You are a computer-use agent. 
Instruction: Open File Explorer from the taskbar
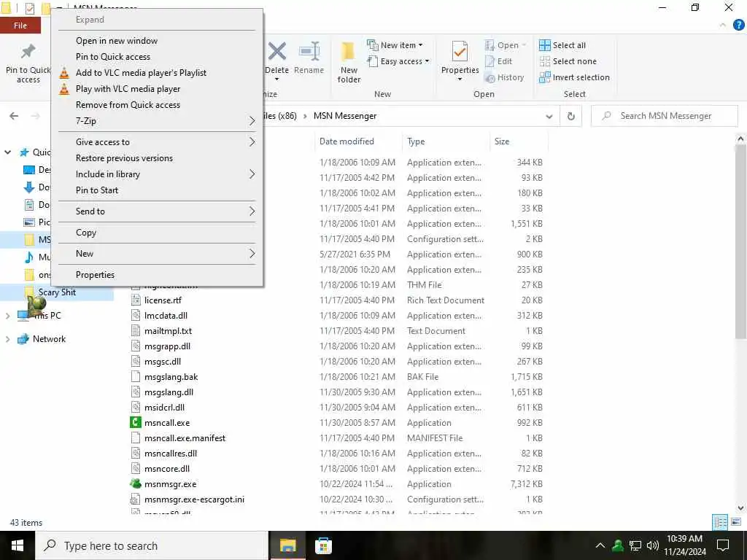[287, 545]
